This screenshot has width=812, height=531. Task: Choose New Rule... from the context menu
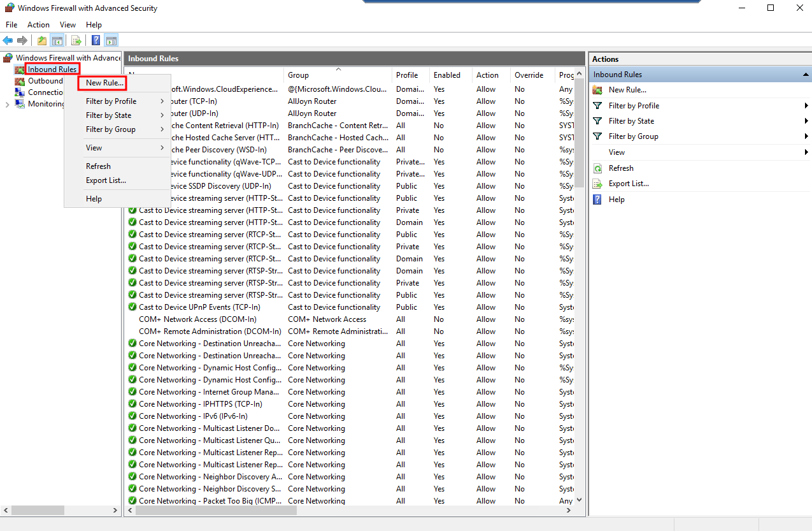(105, 83)
